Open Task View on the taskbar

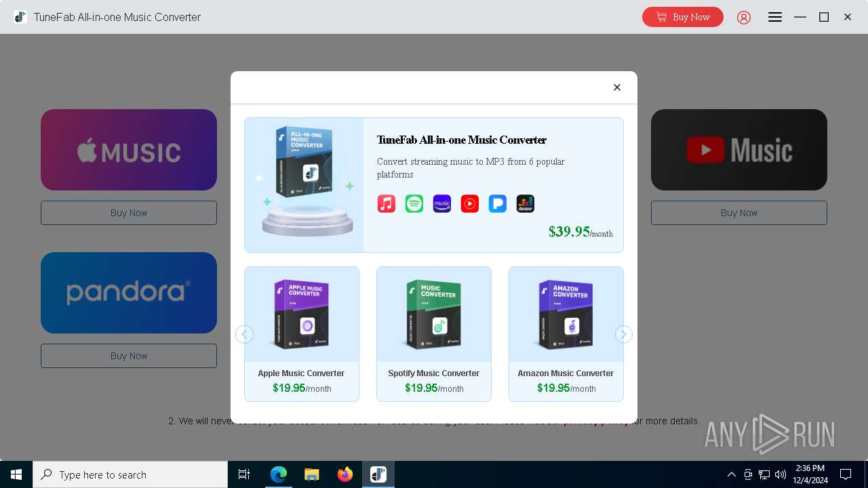click(244, 474)
